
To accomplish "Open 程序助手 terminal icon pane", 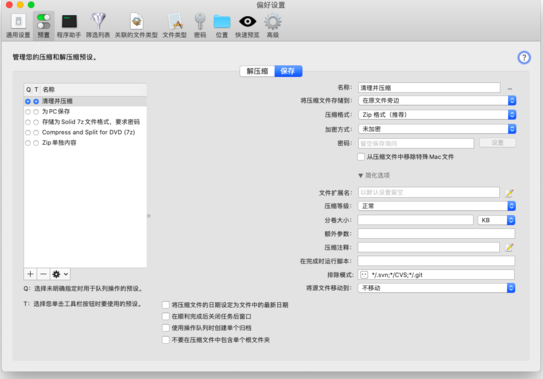I will point(69,26).
